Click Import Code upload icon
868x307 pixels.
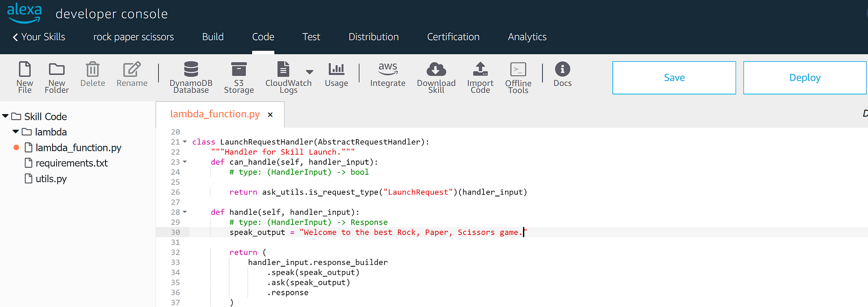[x=480, y=69]
